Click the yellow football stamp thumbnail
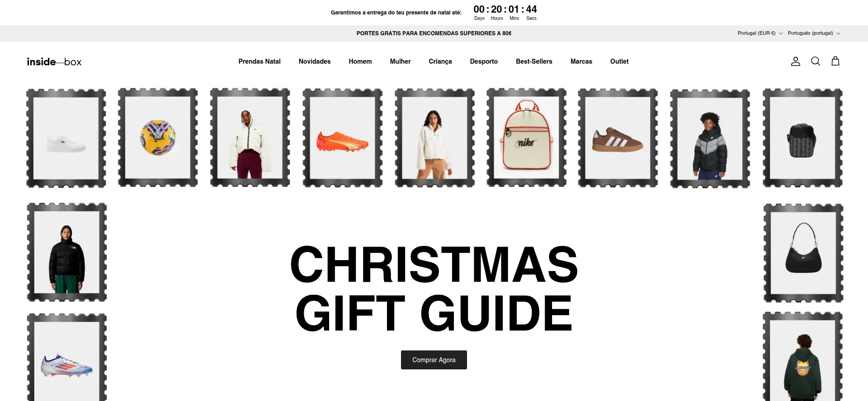Screen dimensions: 868x401 tap(158, 138)
